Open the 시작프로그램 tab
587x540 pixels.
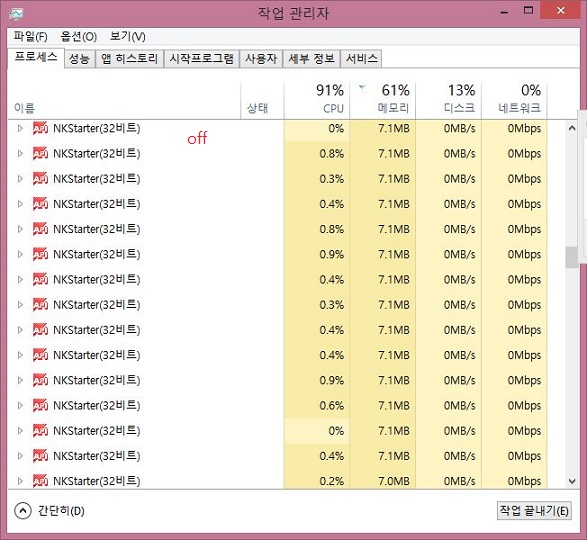point(201,59)
